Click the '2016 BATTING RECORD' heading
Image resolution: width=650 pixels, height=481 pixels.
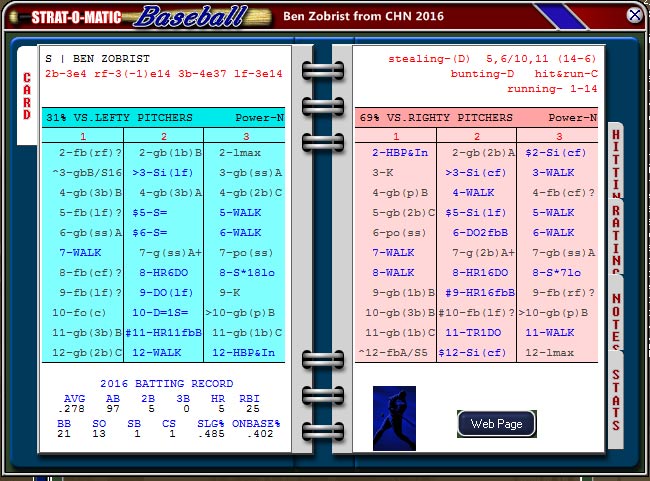167,384
